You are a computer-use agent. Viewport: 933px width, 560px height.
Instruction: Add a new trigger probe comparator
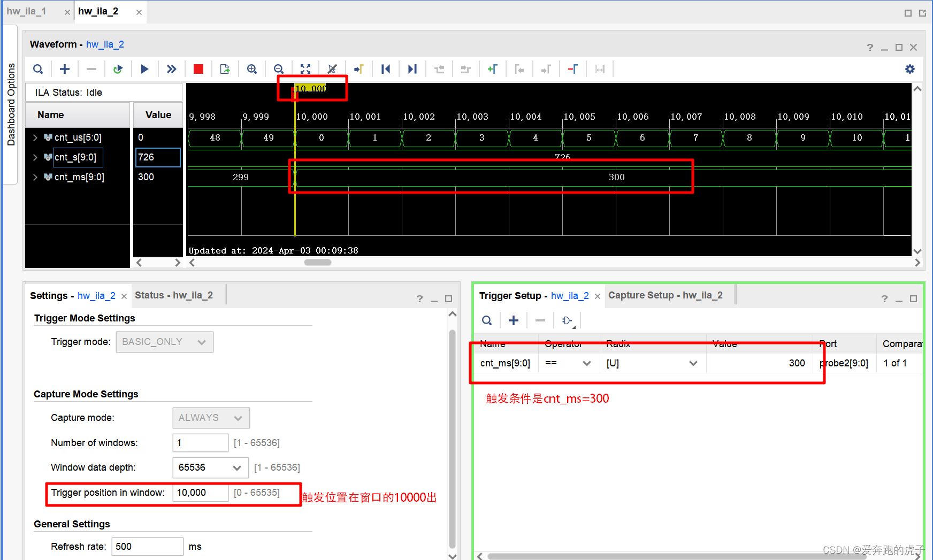coord(513,320)
